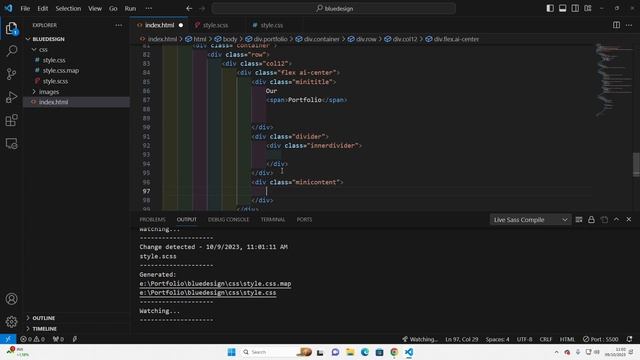Expand the TIMELINE section
This screenshot has width=640, height=360.
click(44, 329)
